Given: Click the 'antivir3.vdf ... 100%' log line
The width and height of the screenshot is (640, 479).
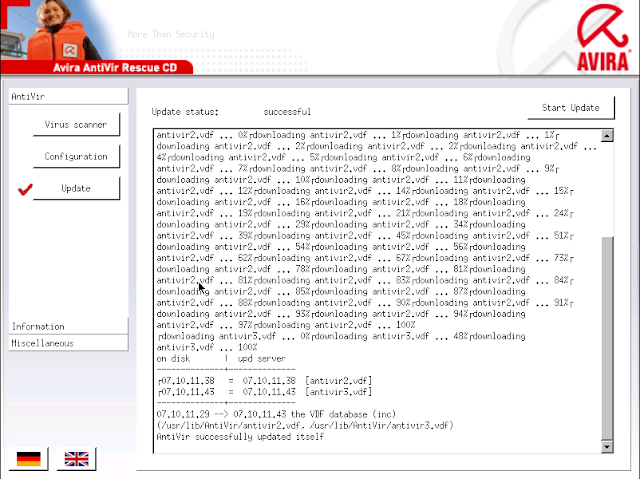Looking at the screenshot, I should pos(207,348).
